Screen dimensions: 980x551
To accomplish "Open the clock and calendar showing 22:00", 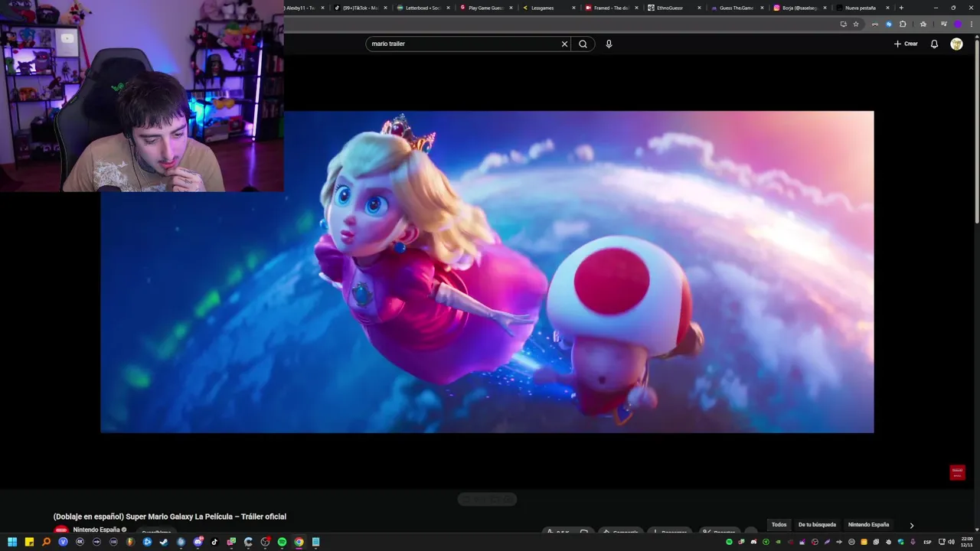I will [x=967, y=542].
